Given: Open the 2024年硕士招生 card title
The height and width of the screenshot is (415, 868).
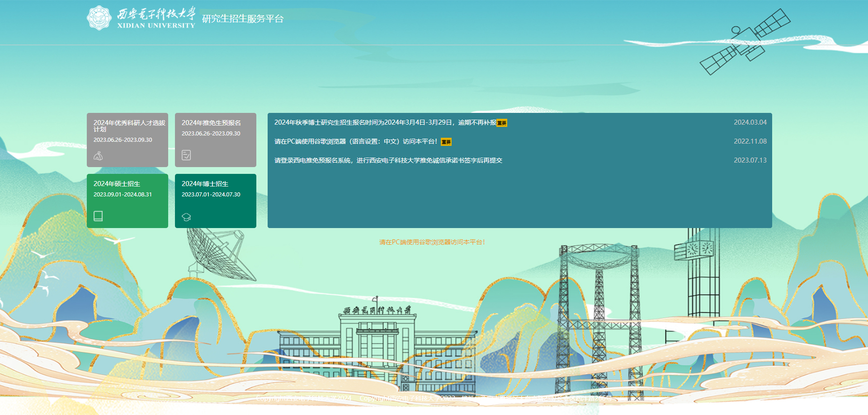Looking at the screenshot, I should [117, 184].
